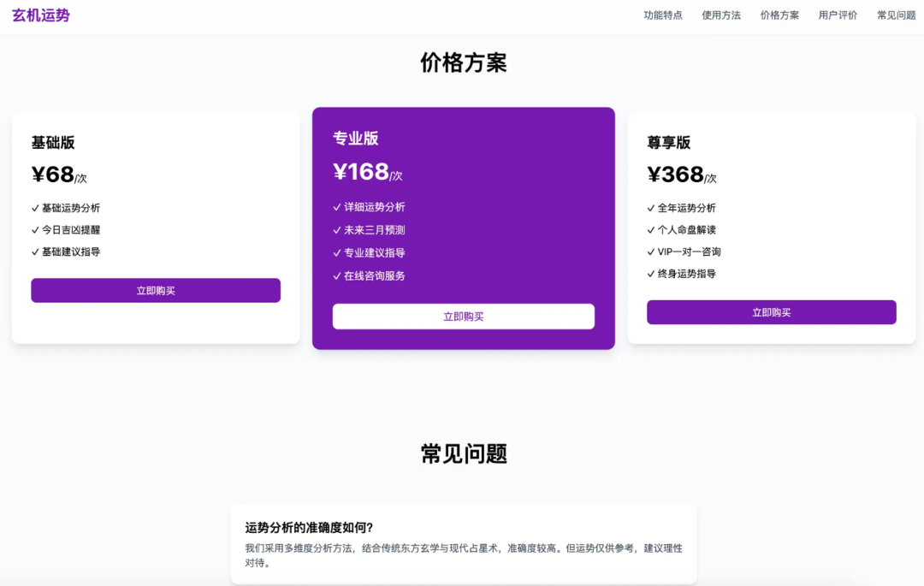Click the 尊享版 plan title
Image resolution: width=924 pixels, height=586 pixels.
[x=669, y=143]
